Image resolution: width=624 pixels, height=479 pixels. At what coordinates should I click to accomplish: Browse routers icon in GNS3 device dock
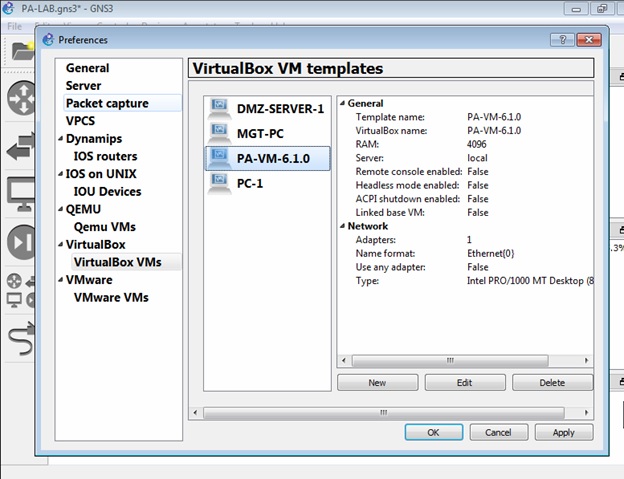[21, 98]
